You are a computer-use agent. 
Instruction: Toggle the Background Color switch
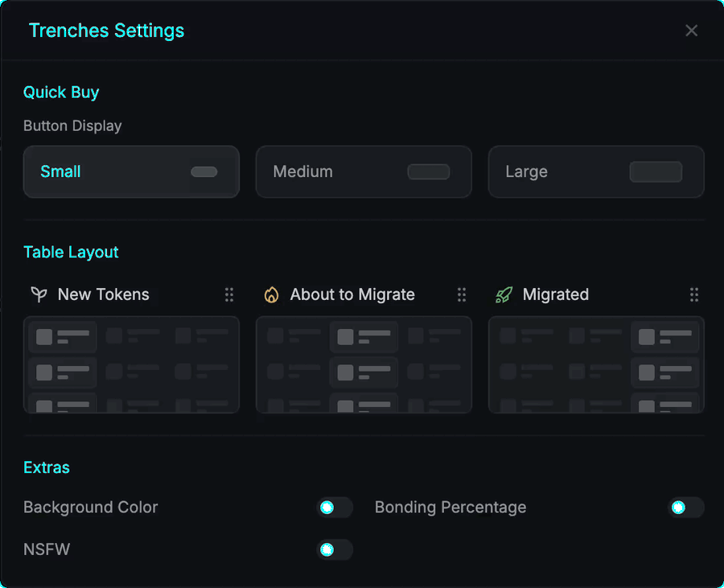(335, 508)
